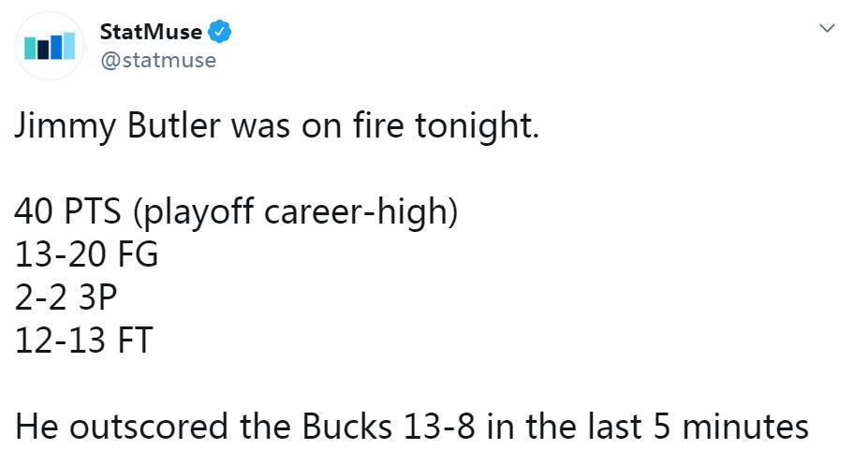Click the word 'was' in first line
868x464 pixels.
pyautogui.click(x=260, y=127)
